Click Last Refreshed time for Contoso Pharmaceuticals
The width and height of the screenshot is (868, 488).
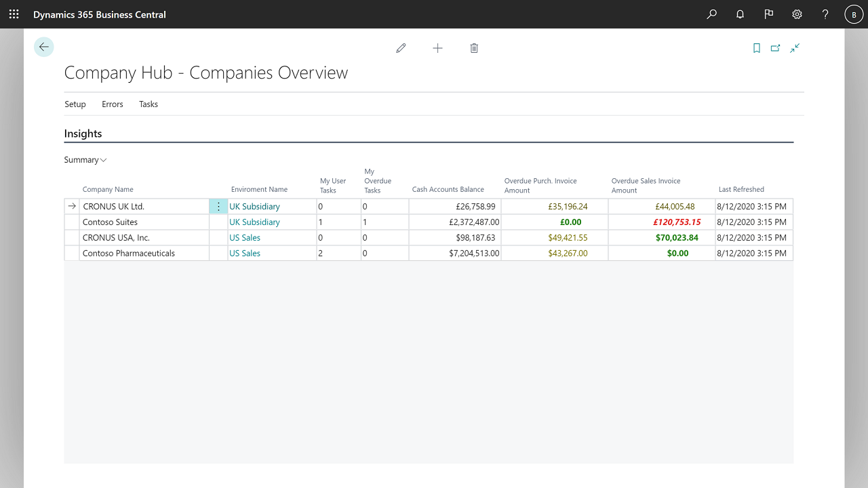click(751, 253)
